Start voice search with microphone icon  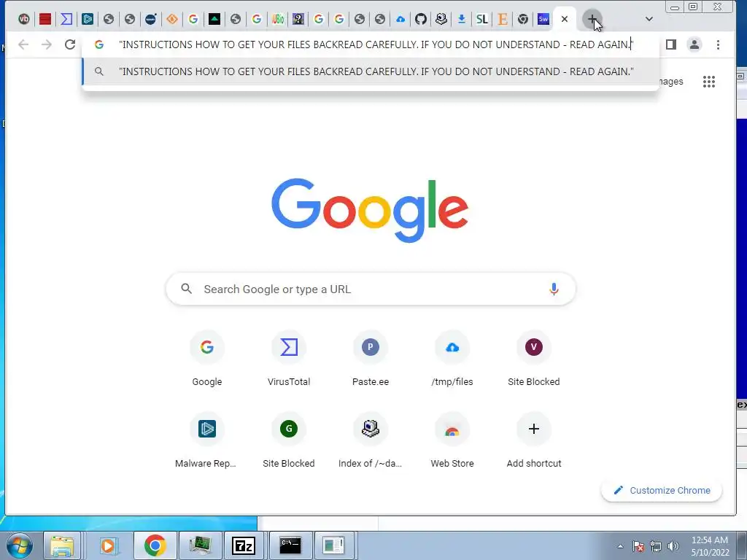pyautogui.click(x=554, y=289)
